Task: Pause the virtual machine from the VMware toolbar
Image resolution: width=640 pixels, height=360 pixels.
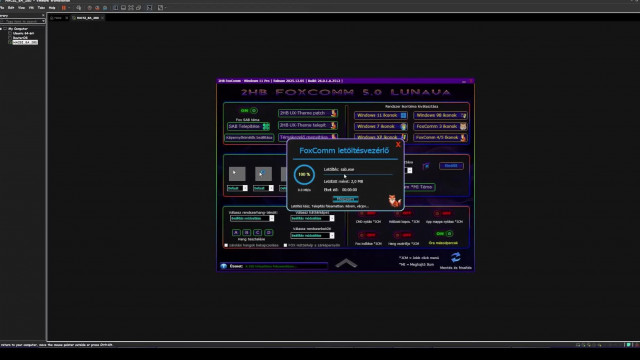Action: (63, 8)
